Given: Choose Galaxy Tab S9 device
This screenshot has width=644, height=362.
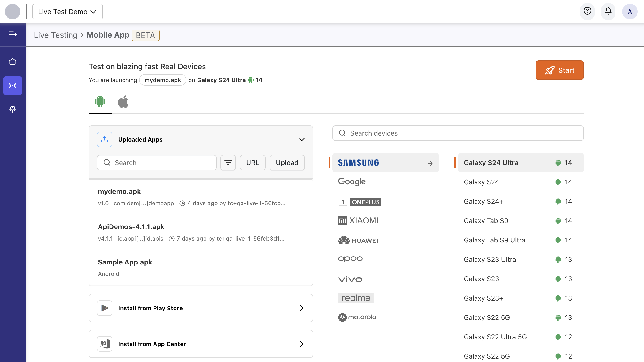Looking at the screenshot, I should 521,221.
